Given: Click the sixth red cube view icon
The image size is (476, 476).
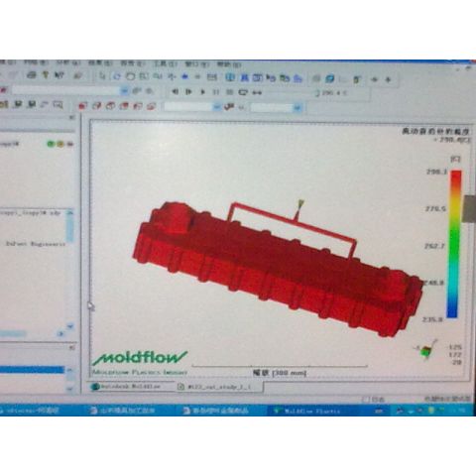Looking at the screenshot, I should point(152,106).
